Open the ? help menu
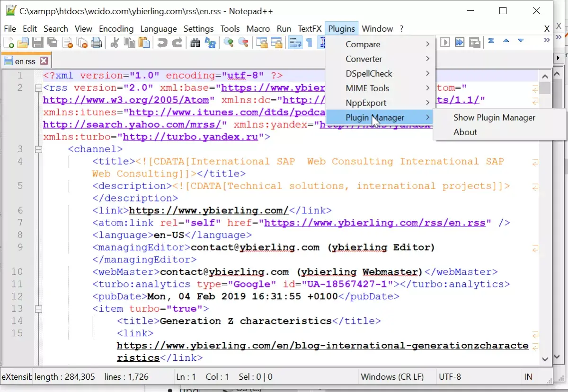 click(x=401, y=29)
